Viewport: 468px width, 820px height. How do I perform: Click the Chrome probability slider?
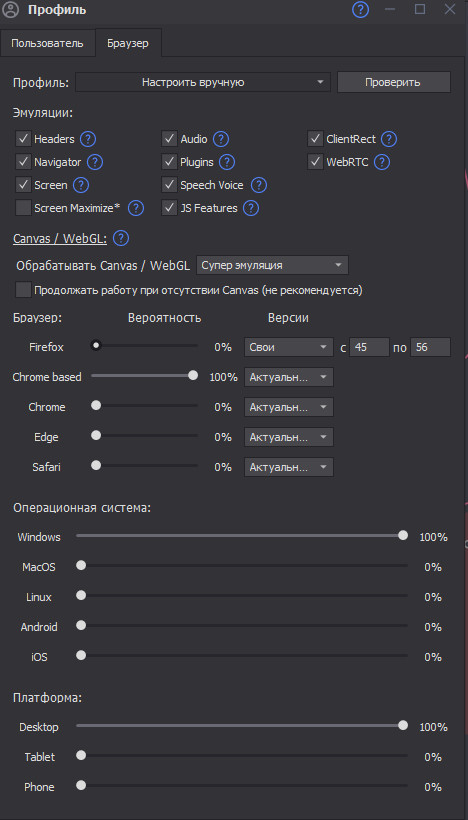pos(144,405)
